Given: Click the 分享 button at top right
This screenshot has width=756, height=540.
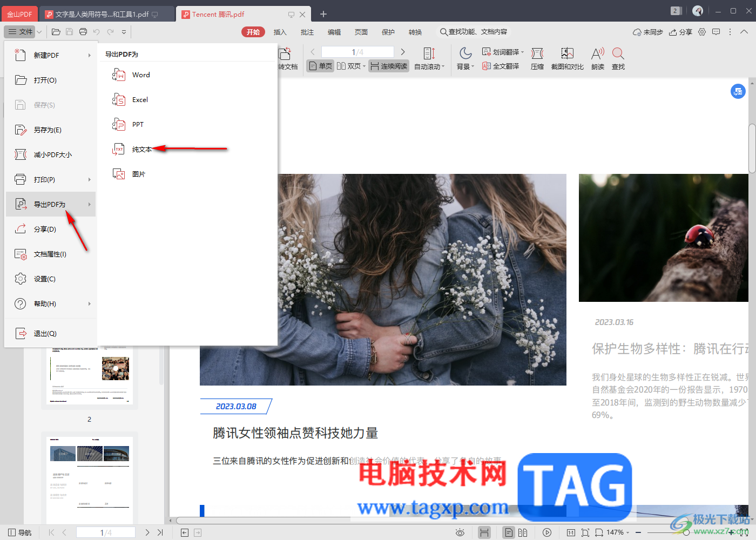Looking at the screenshot, I should [x=680, y=32].
